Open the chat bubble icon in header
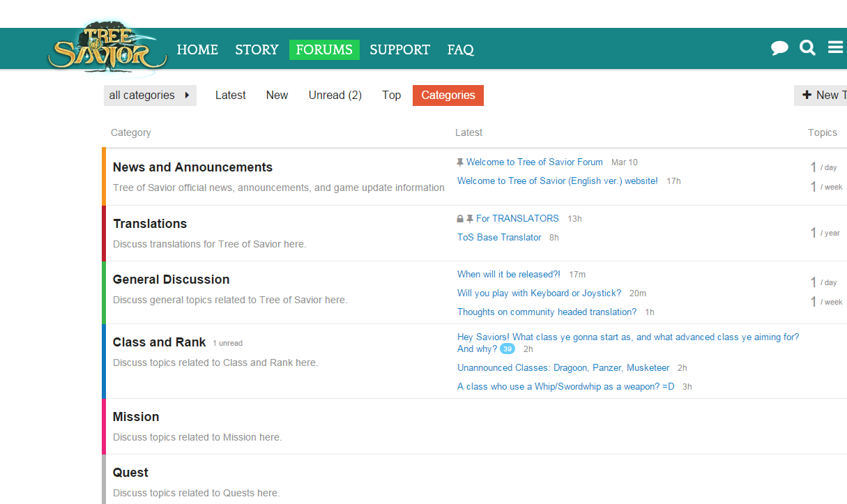This screenshot has width=847, height=504. (x=779, y=48)
